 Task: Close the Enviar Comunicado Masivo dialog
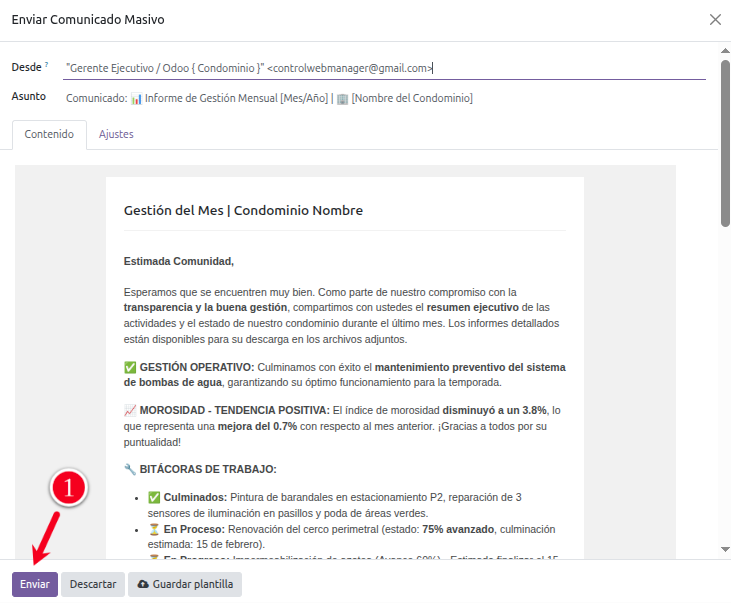point(715,20)
